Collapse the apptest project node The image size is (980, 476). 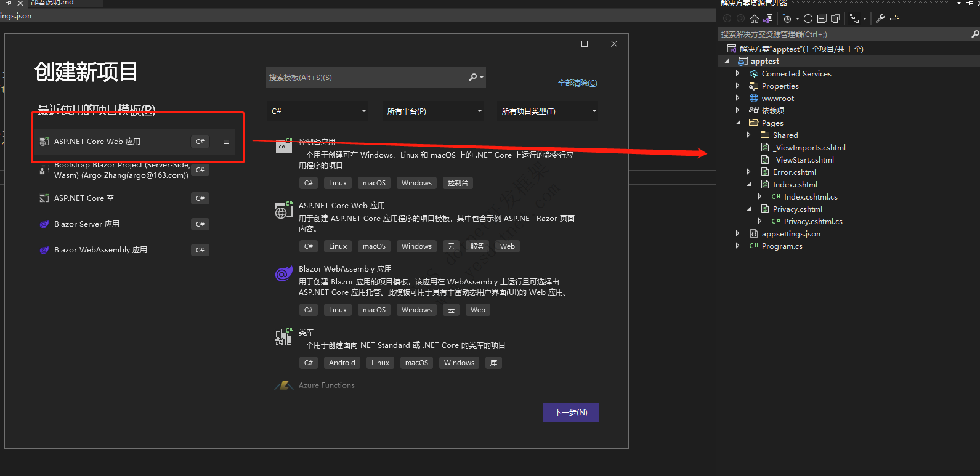[x=727, y=62]
